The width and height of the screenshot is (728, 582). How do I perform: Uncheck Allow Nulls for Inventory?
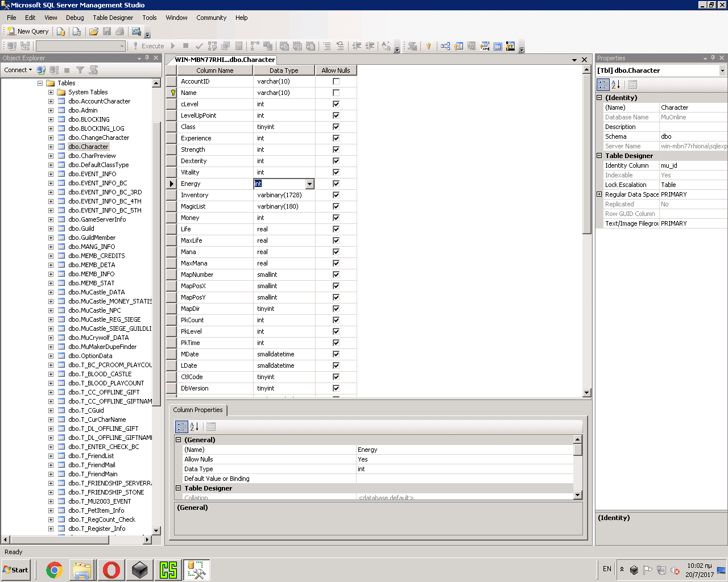point(336,195)
